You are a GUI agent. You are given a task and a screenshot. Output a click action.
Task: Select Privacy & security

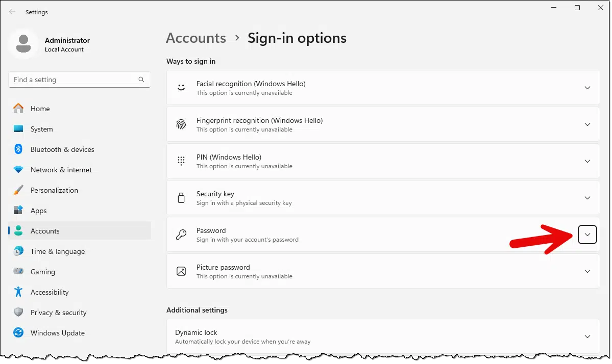[x=80, y=313]
